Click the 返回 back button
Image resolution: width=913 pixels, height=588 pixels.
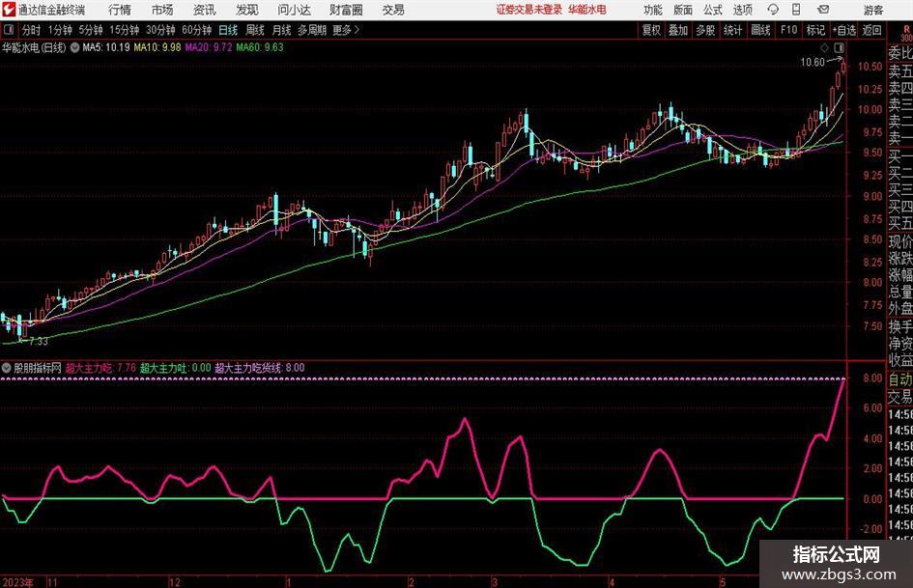871,30
